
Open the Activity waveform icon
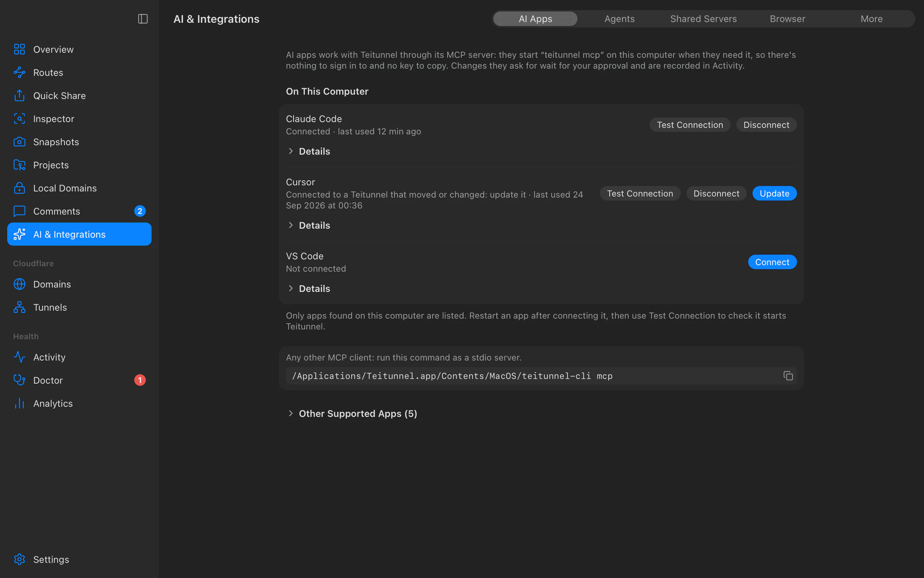coord(19,357)
